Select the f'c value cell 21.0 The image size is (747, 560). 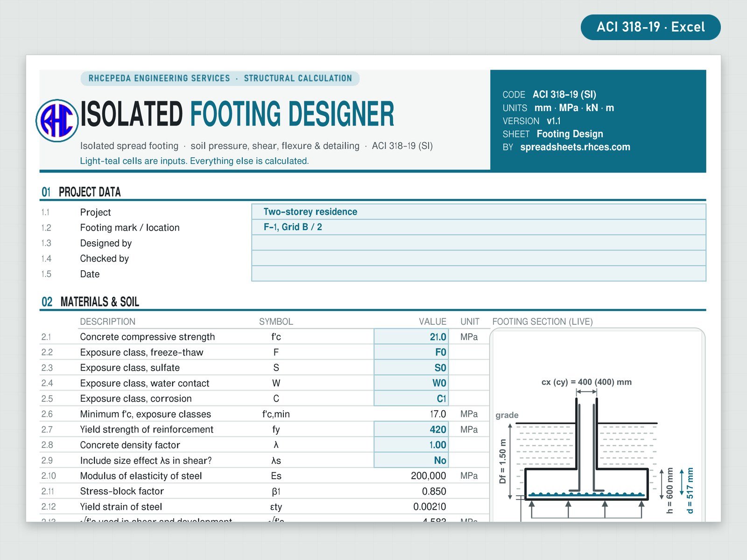click(x=411, y=336)
